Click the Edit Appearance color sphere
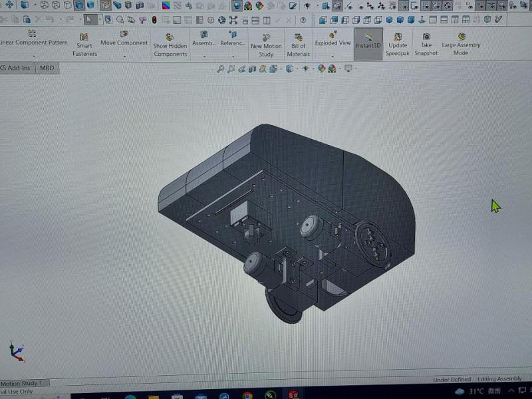532x399 pixels. [321, 69]
